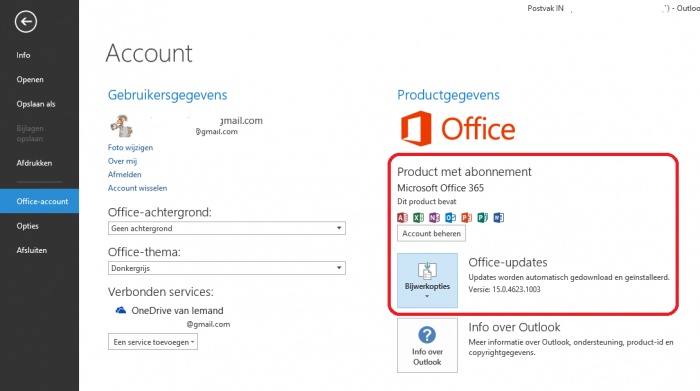Click the Afmelden link
Screen dimensions: 700x391
[x=125, y=175]
